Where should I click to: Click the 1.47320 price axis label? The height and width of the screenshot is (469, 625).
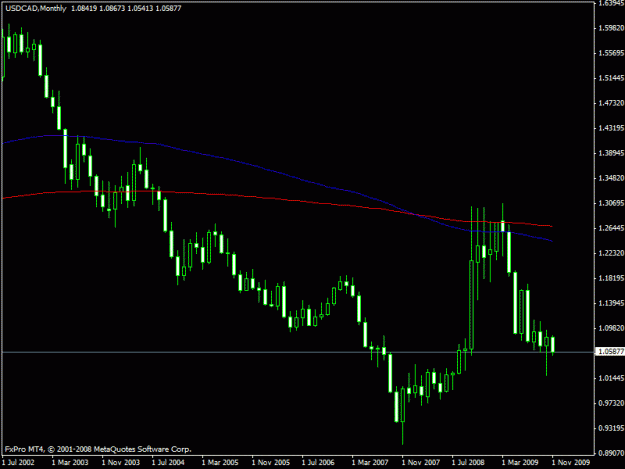tap(611, 103)
